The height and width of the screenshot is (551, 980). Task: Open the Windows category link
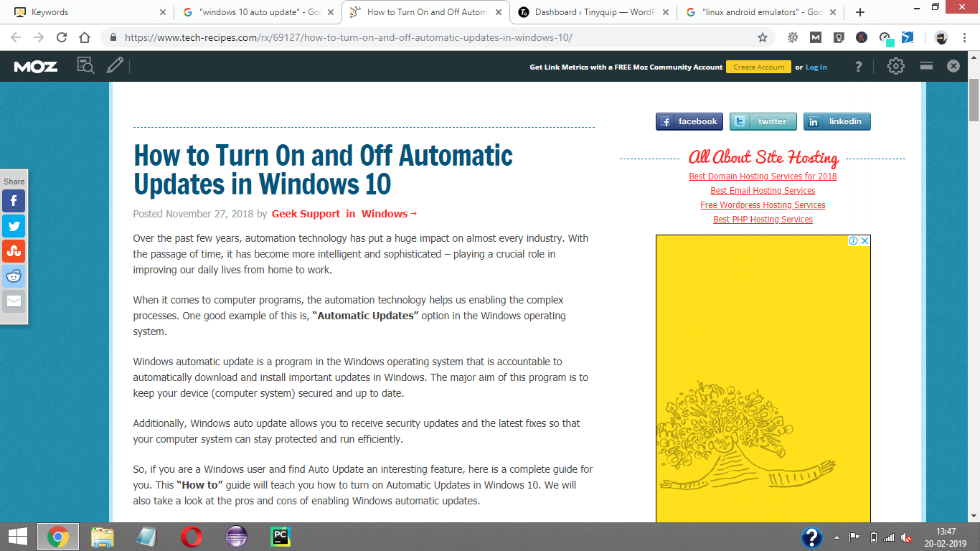[385, 214]
